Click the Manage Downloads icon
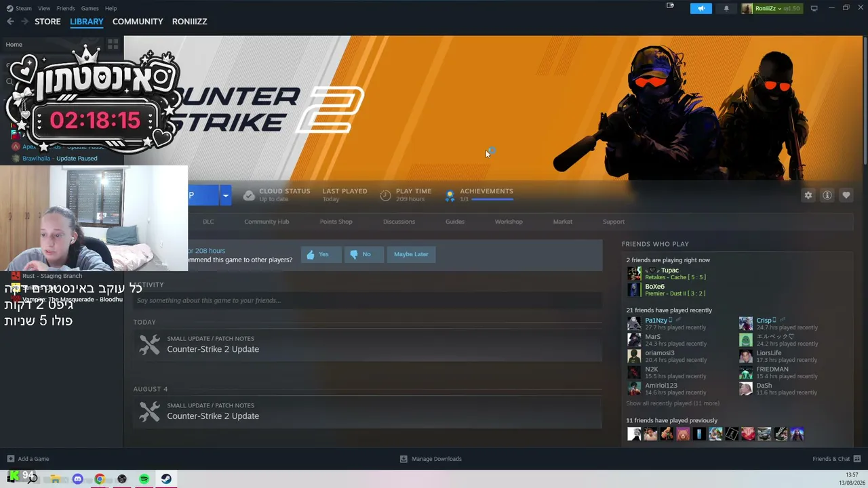Image resolution: width=868 pixels, height=488 pixels. [403, 459]
